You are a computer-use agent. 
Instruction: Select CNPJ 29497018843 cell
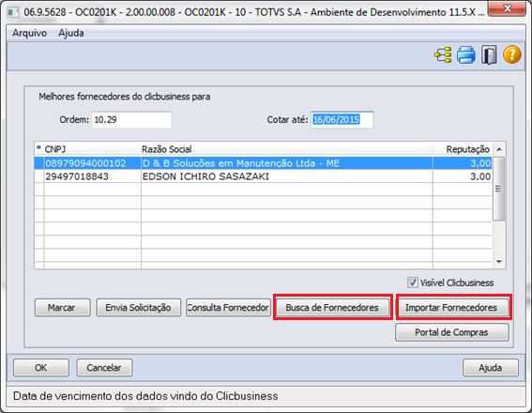92,176
